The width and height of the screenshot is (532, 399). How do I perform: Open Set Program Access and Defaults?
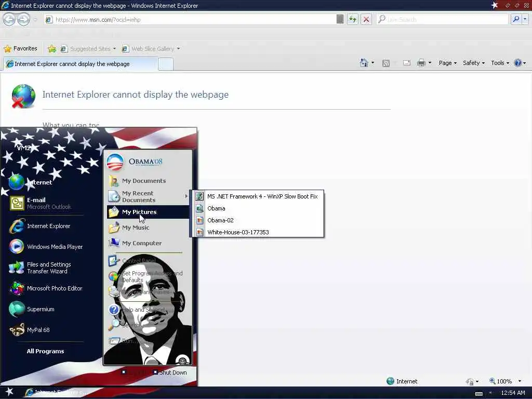point(148,276)
